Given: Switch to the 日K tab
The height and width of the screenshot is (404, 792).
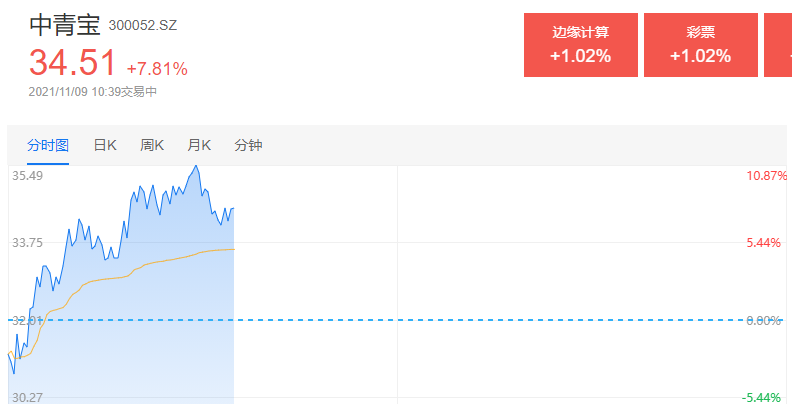Looking at the screenshot, I should (x=105, y=145).
